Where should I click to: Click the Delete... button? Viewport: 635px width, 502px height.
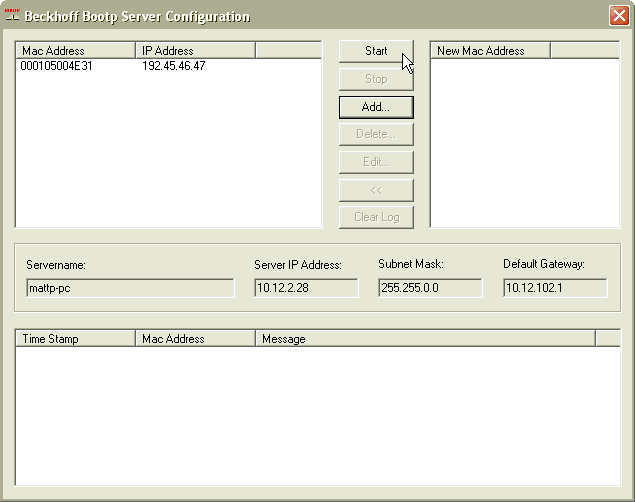376,134
